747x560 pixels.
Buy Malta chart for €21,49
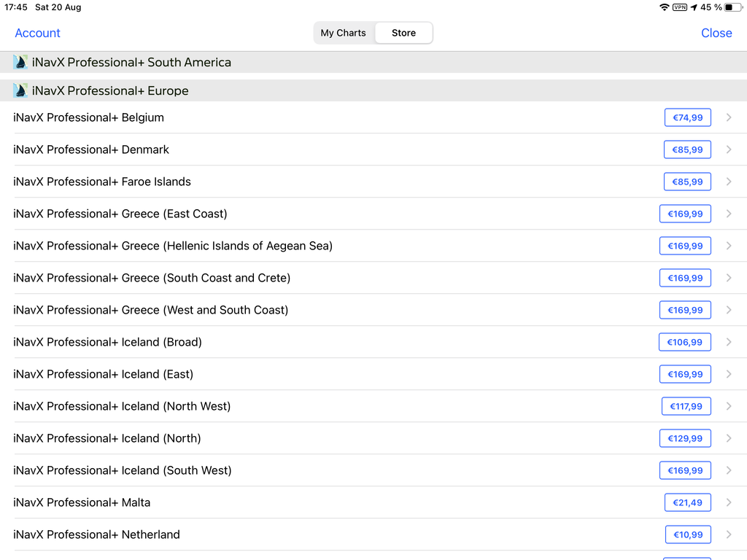click(687, 502)
